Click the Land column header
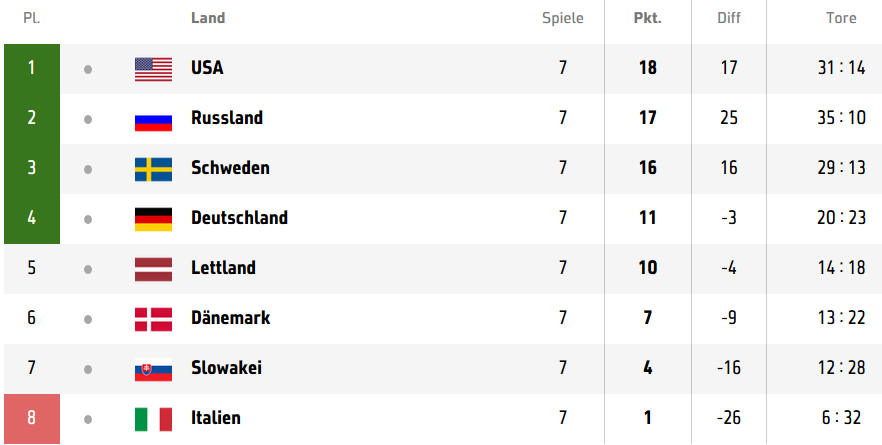 208,18
